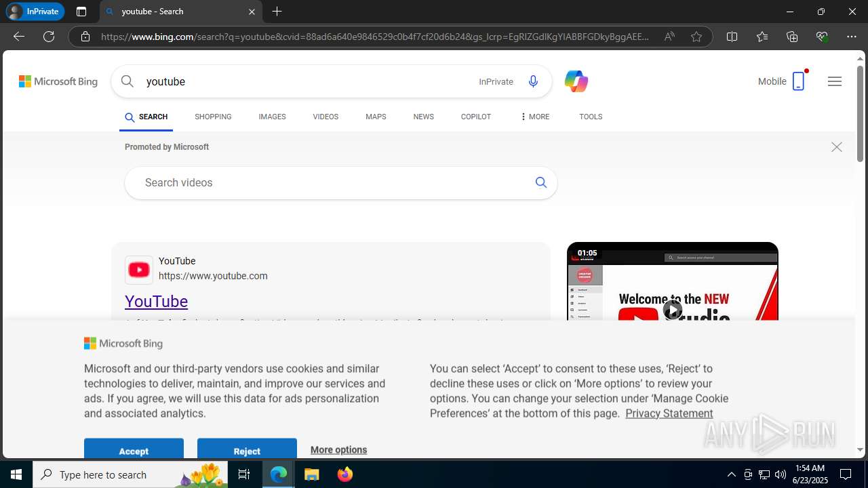Open Browser essentials heart icon
The height and width of the screenshot is (488, 868).
822,37
